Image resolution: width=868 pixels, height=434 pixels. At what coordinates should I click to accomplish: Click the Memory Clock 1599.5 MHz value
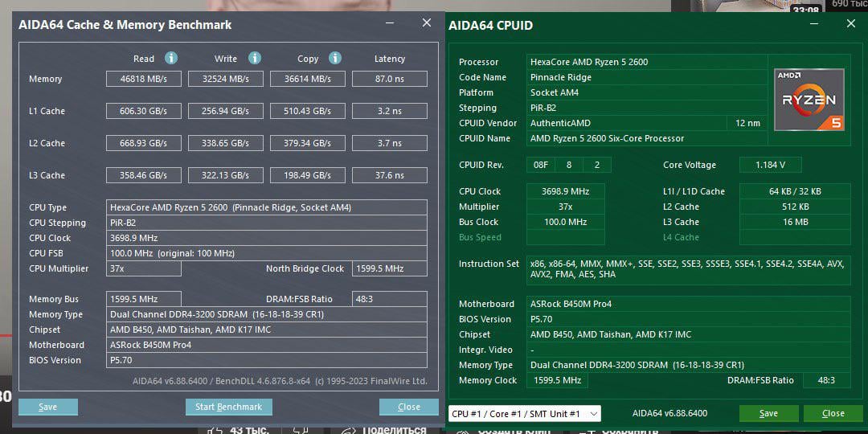558,380
